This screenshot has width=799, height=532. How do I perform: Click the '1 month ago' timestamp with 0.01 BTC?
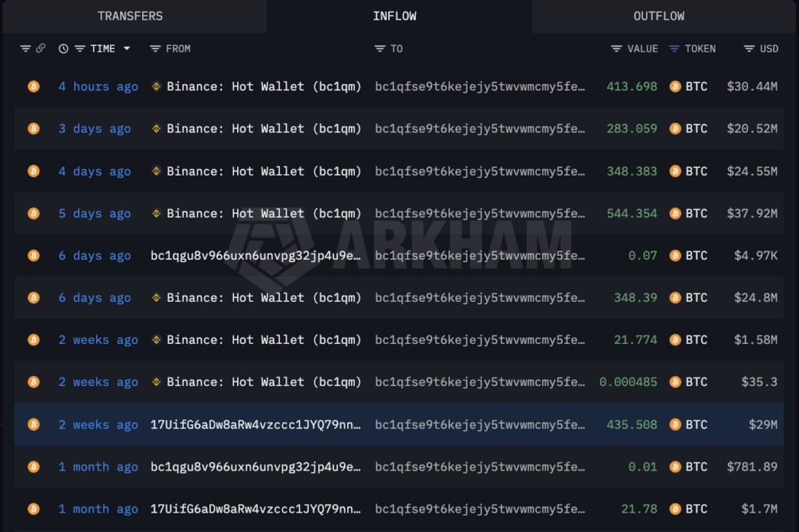pos(98,466)
